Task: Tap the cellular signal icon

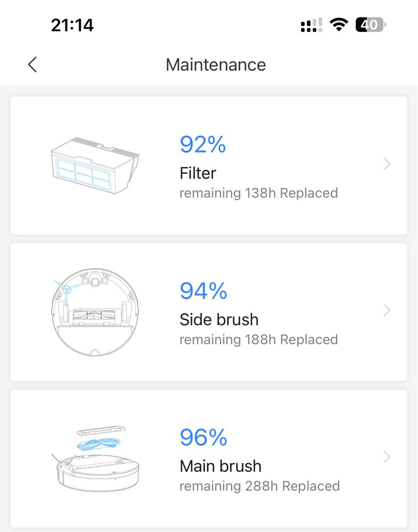Action: (x=312, y=25)
